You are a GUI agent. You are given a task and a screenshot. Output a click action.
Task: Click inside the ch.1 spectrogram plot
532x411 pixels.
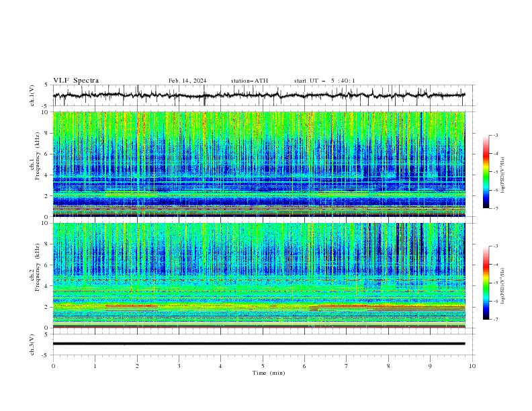tap(259, 164)
